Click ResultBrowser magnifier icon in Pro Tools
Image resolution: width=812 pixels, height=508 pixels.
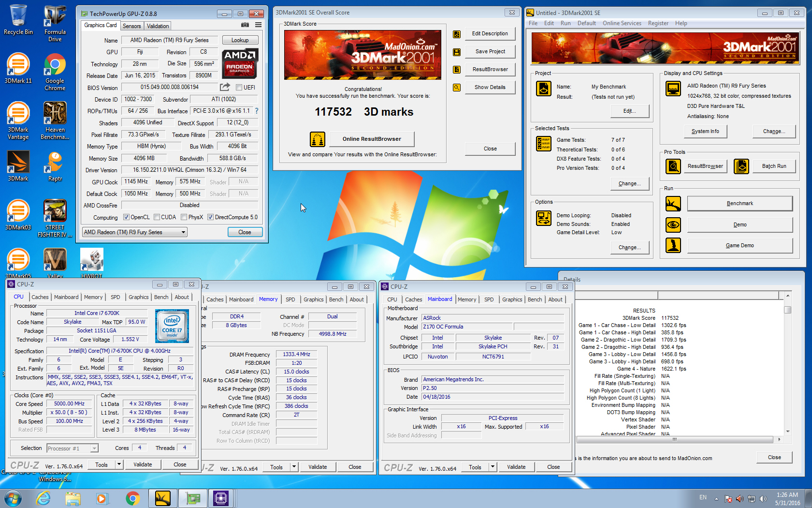click(x=673, y=166)
